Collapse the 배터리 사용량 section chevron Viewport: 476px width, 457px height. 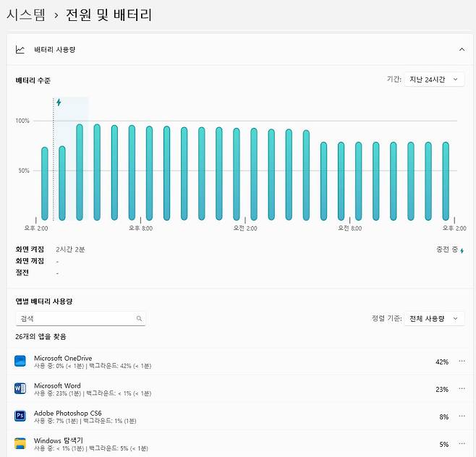coord(462,50)
